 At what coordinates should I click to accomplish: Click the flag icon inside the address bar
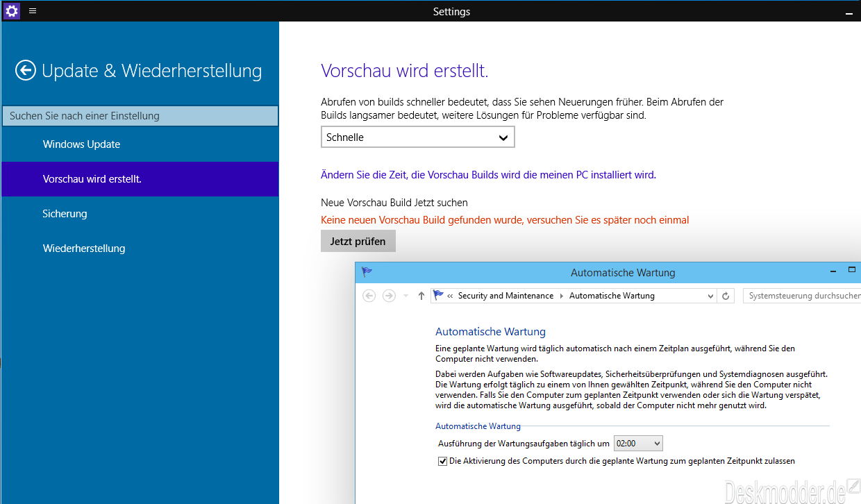(438, 296)
